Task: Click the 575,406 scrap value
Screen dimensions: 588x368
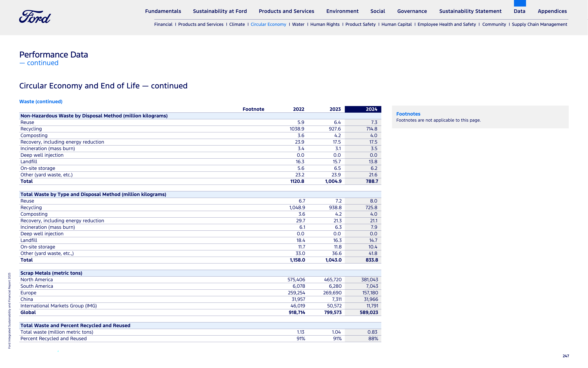Action: tap(296, 280)
